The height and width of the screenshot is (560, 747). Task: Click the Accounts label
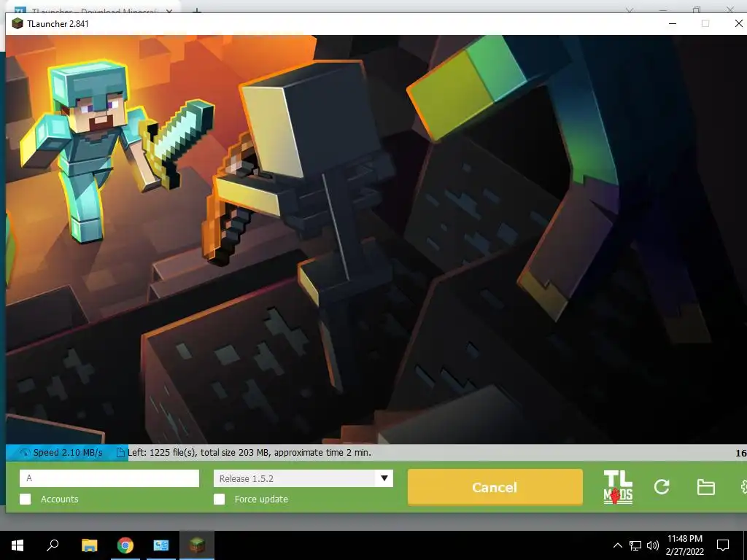click(x=60, y=499)
